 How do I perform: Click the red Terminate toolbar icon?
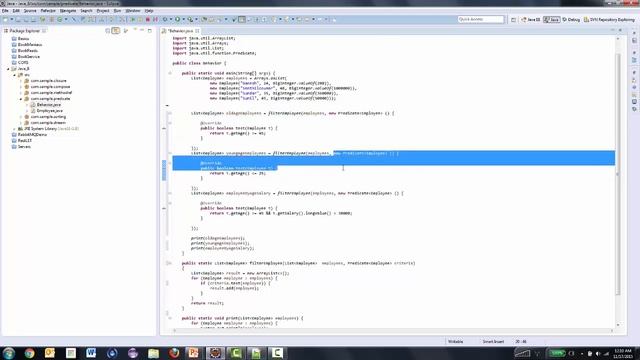148,19
